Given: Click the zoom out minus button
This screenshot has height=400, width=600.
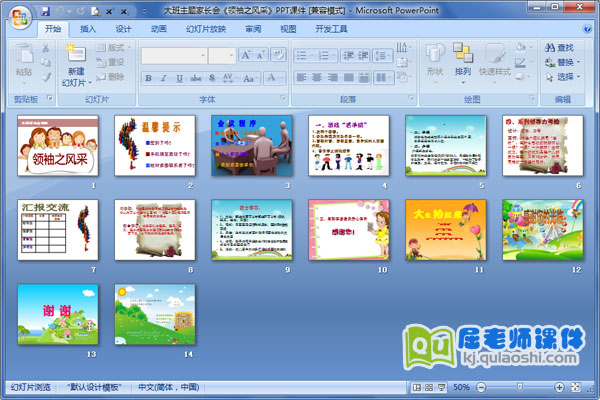Looking at the screenshot, I should (x=483, y=387).
